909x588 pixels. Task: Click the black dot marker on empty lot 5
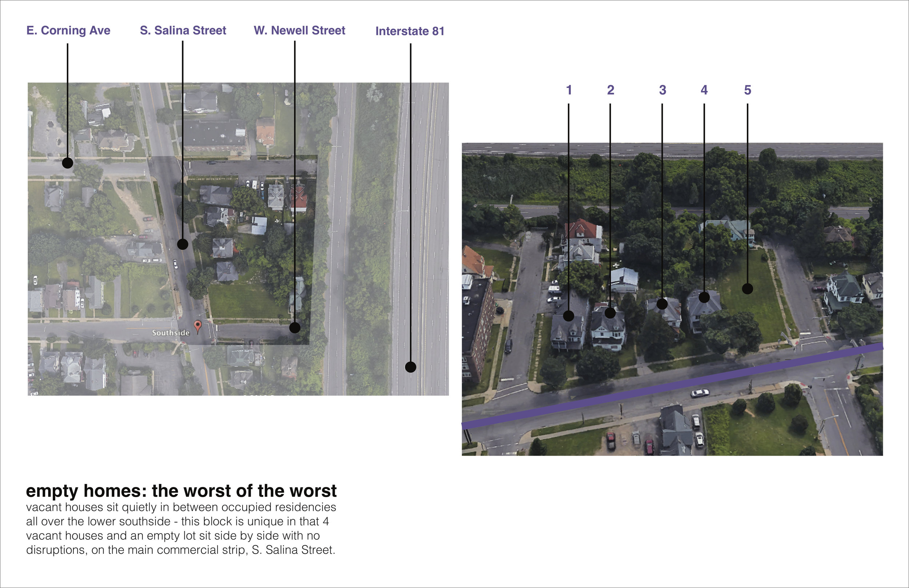pyautogui.click(x=748, y=289)
